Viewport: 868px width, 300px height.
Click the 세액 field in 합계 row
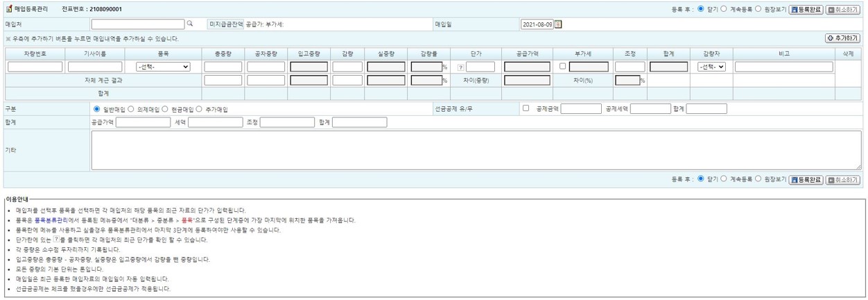pos(216,123)
